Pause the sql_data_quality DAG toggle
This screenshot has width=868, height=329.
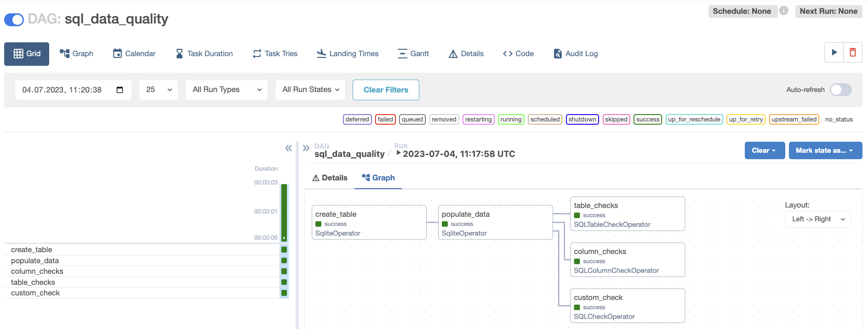click(14, 19)
